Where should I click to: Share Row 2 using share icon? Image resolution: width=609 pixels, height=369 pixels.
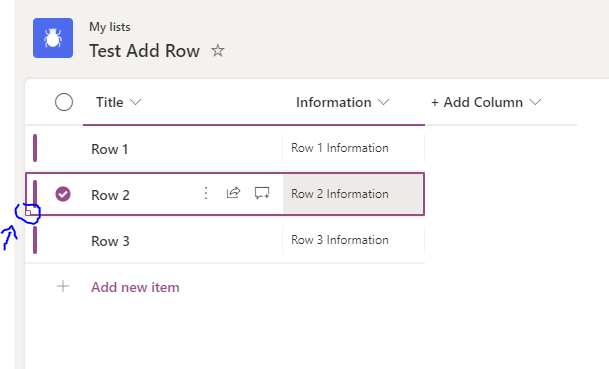pos(233,193)
